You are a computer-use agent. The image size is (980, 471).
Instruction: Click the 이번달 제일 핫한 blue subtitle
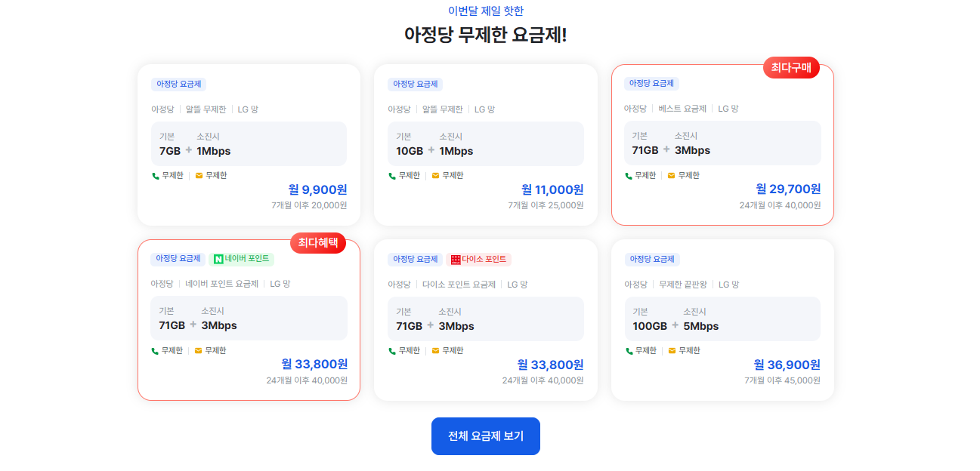(486, 11)
